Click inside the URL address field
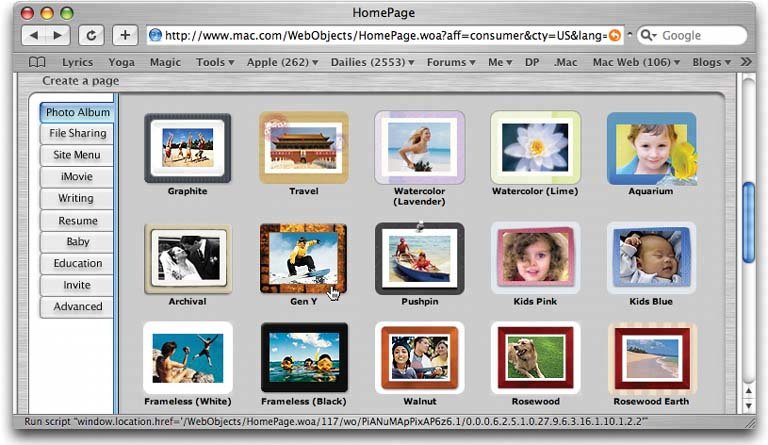Image resolution: width=768 pixels, height=445 pixels. pyautogui.click(x=385, y=35)
